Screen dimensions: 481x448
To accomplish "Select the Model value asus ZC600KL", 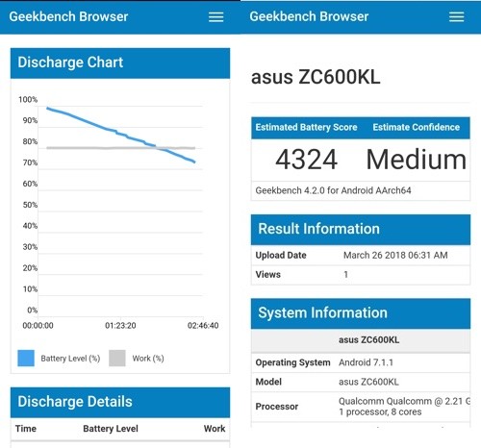I will click(x=368, y=382).
